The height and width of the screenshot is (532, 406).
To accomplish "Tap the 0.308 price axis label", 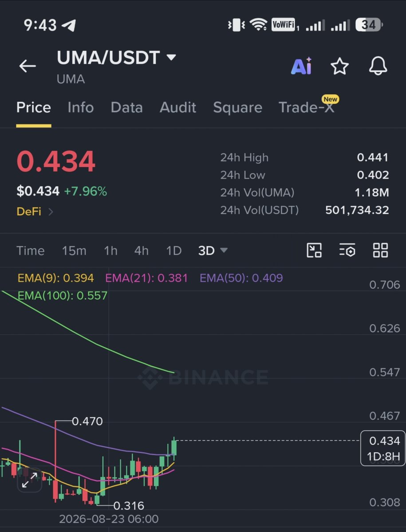I will click(x=385, y=502).
